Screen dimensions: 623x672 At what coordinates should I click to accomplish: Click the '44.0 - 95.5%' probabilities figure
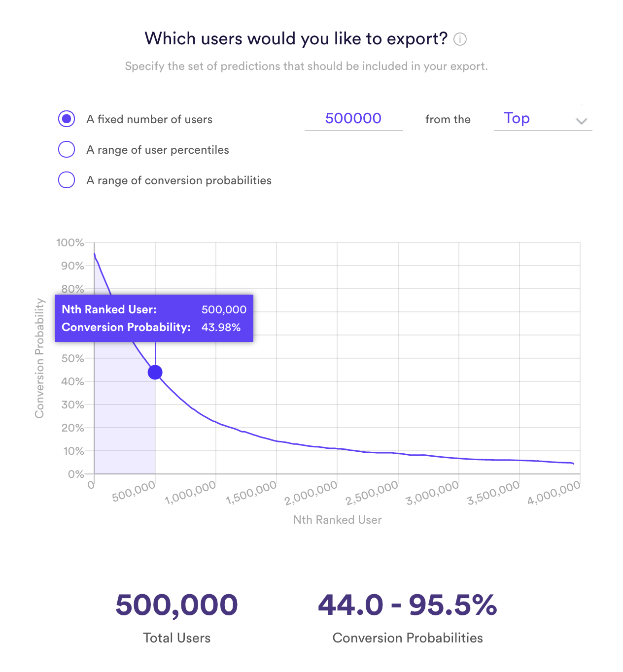click(408, 605)
